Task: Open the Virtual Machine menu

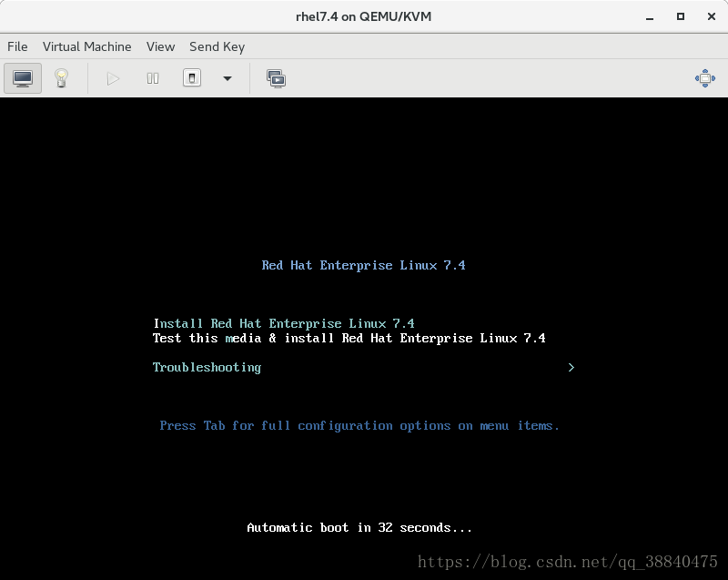Action: pyautogui.click(x=86, y=47)
